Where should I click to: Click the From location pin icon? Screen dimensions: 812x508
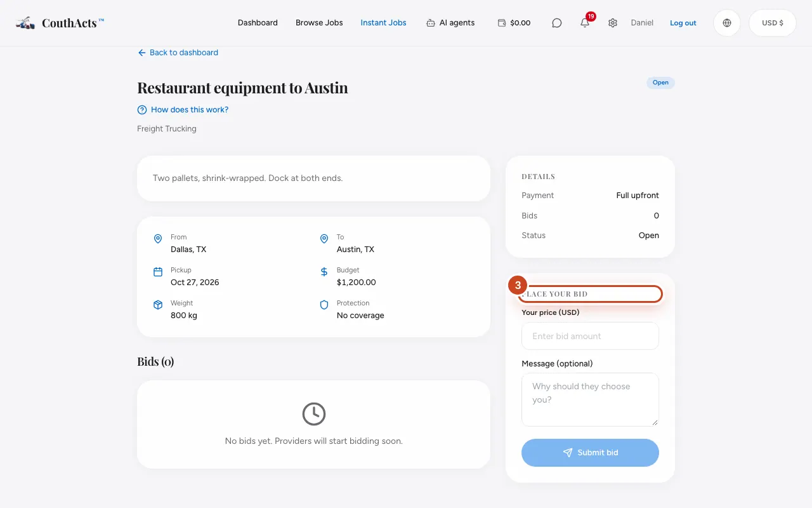point(158,239)
